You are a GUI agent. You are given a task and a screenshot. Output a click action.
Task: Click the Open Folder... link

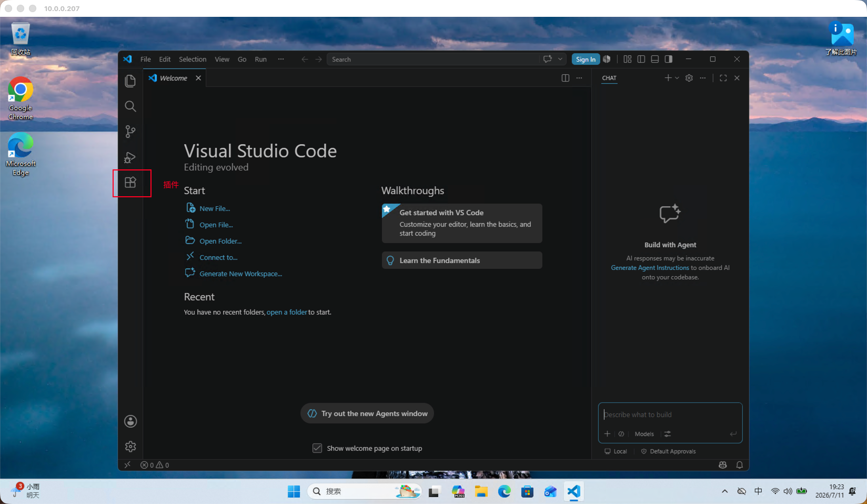(220, 241)
